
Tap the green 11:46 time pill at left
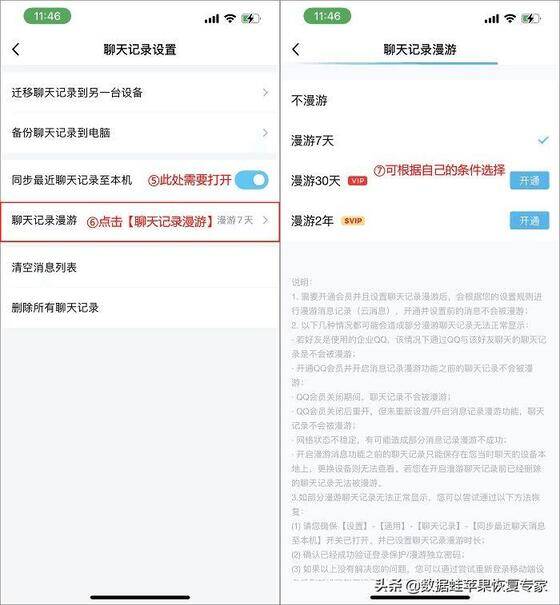(47, 16)
